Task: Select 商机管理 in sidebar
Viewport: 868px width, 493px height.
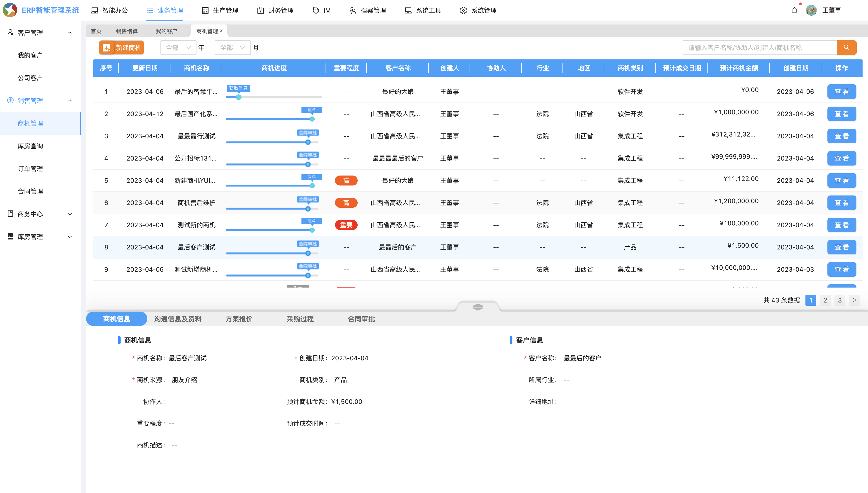Action: [x=40, y=123]
